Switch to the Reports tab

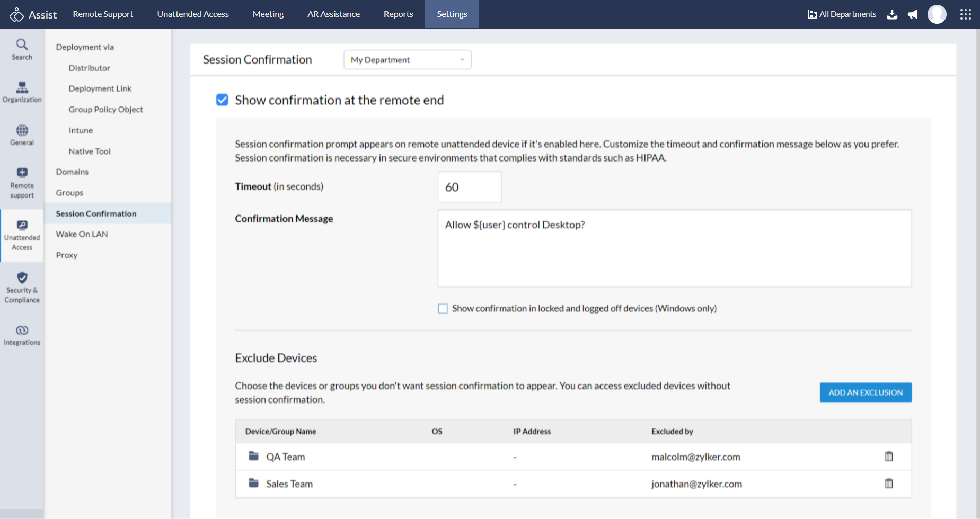click(x=398, y=14)
